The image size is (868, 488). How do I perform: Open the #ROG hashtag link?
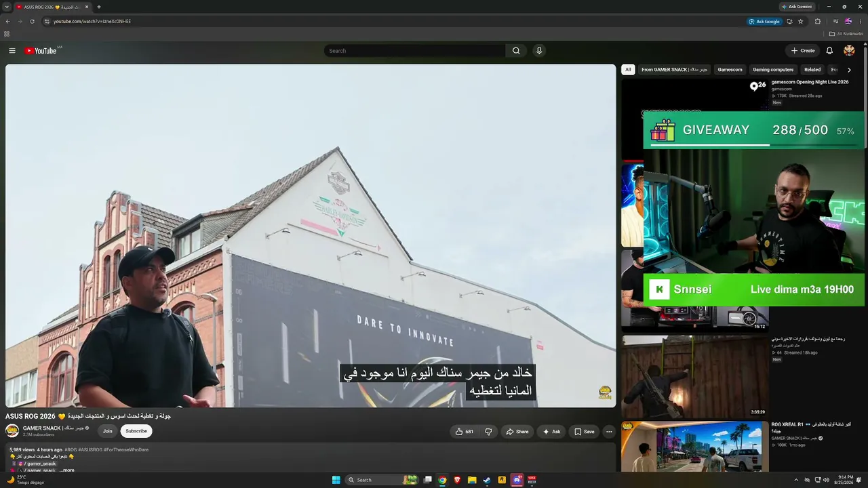tap(71, 449)
